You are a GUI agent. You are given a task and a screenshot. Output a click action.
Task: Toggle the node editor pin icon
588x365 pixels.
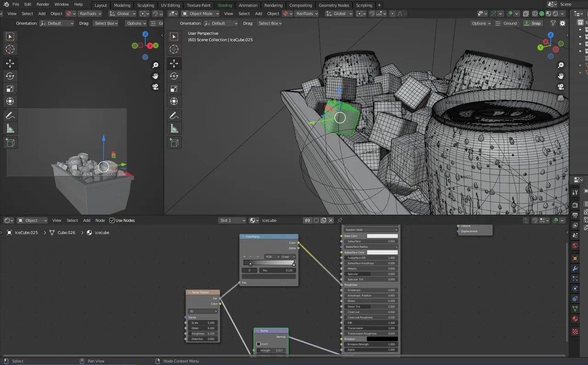(x=340, y=221)
